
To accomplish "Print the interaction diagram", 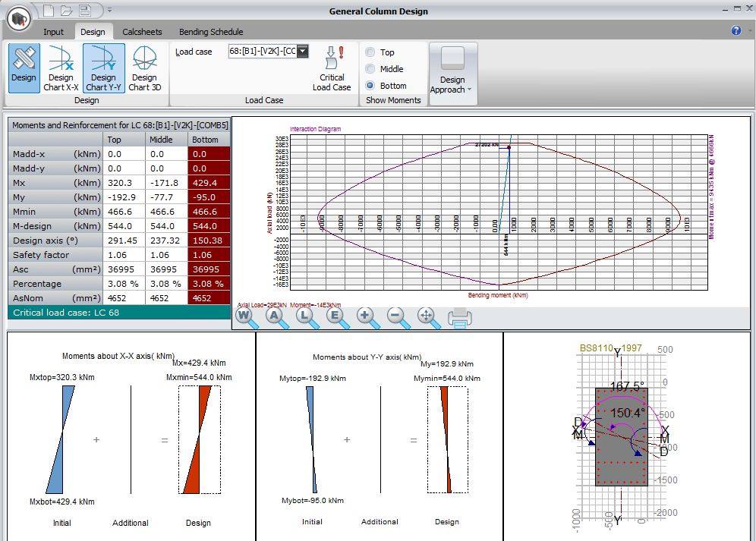I will 459,318.
